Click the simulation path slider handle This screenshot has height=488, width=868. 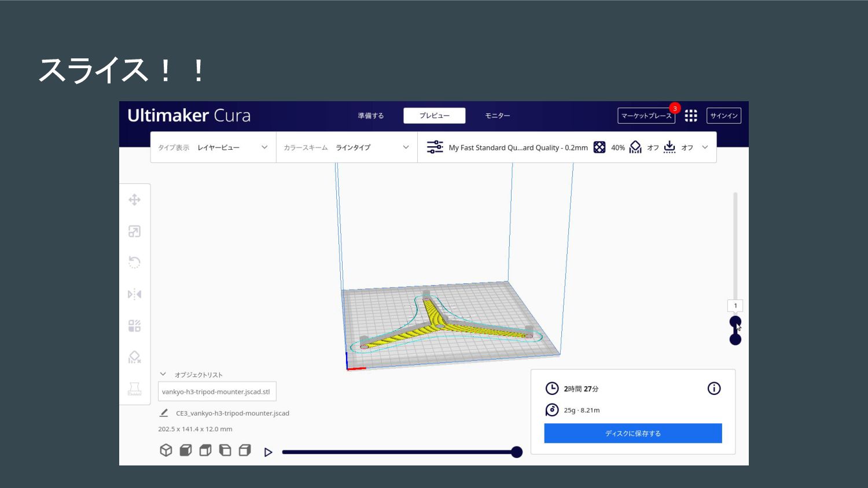click(x=517, y=452)
